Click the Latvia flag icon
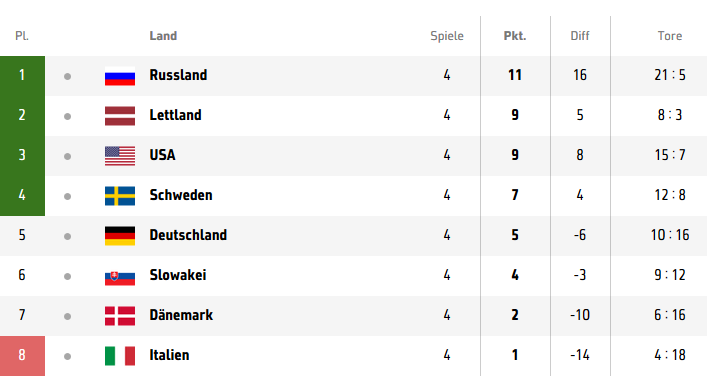The width and height of the screenshot is (707, 376). [120, 116]
